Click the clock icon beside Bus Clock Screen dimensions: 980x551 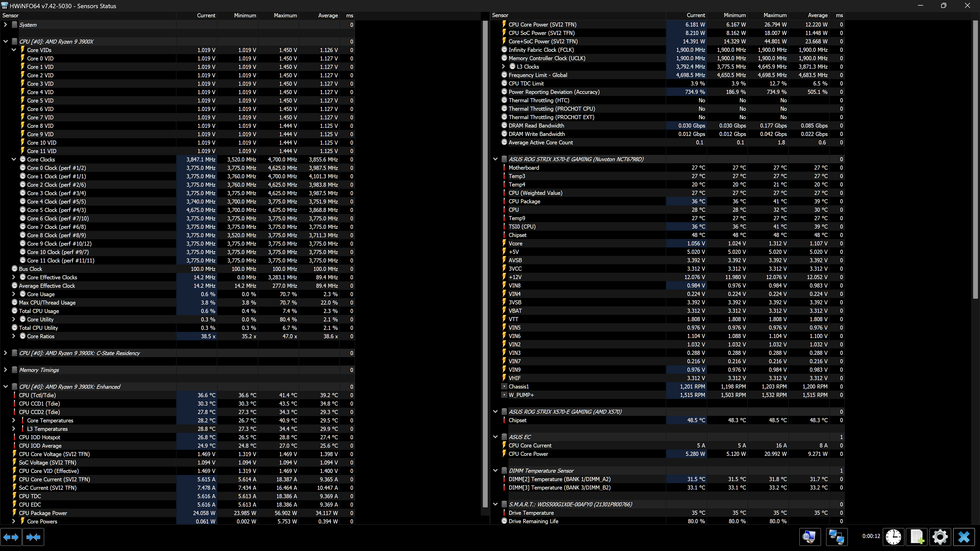click(15, 269)
